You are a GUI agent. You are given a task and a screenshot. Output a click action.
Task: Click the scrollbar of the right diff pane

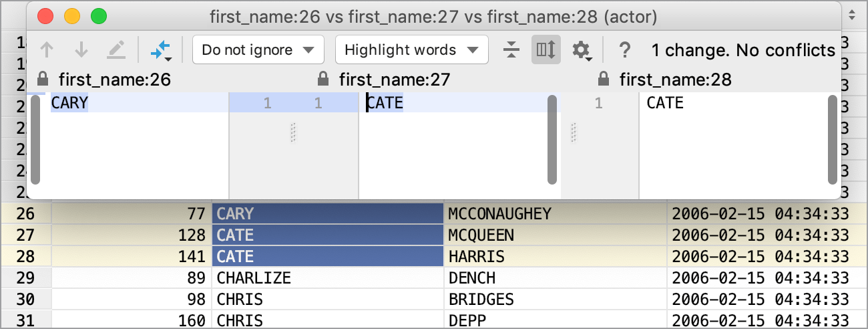coord(832,139)
